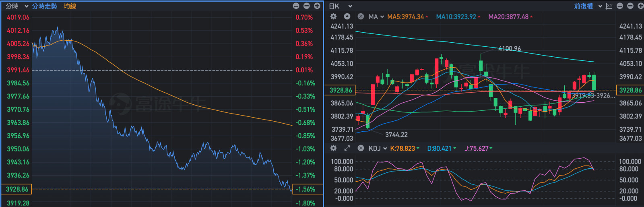Collapse the MA indicator with up-arrow icon
This screenshot has width=644, height=207.
(347, 17)
